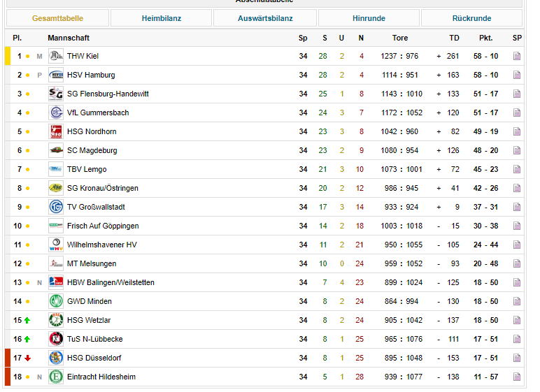
Task: Click the TV Großwallstadt club logo
Action: [x=56, y=207]
